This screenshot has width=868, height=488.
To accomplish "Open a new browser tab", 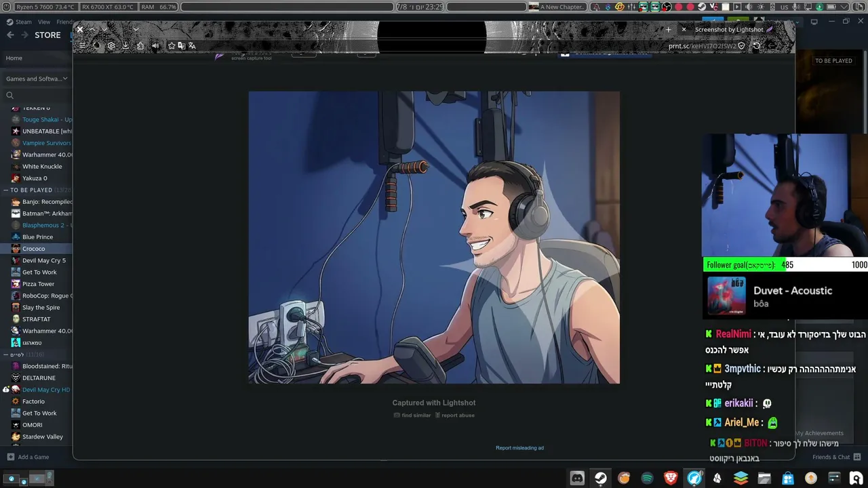I will point(669,30).
